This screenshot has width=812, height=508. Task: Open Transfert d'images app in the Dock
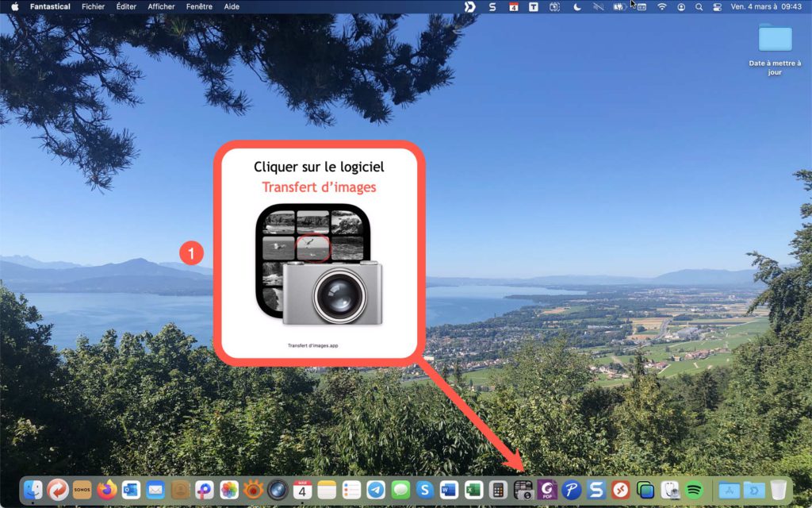pos(523,490)
